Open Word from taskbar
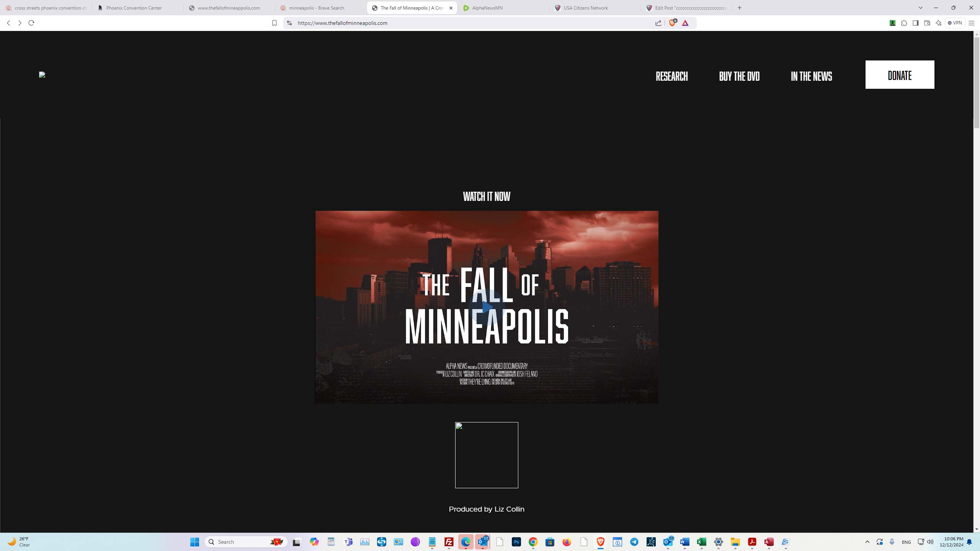Viewport: 980px width, 551px height. [685, 542]
